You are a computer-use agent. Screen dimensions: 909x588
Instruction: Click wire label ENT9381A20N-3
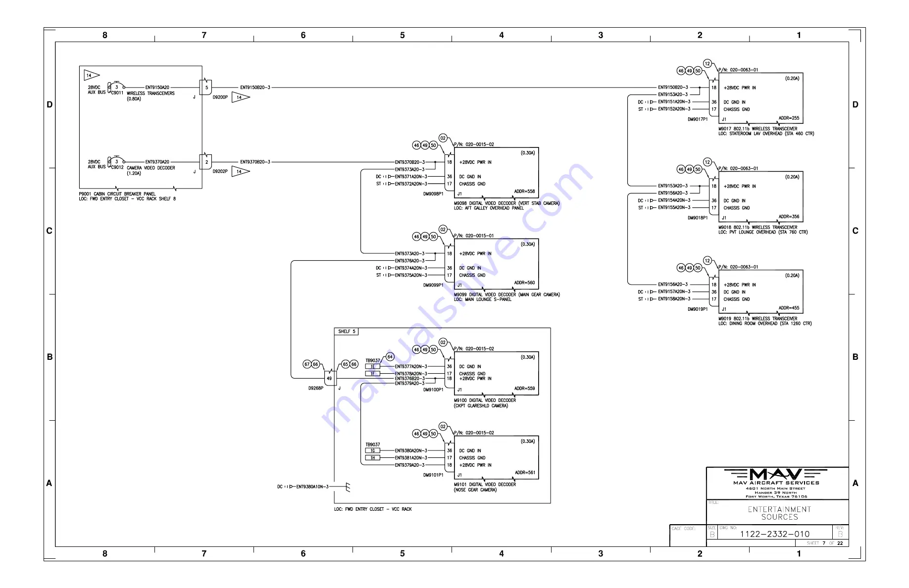tap(411, 458)
